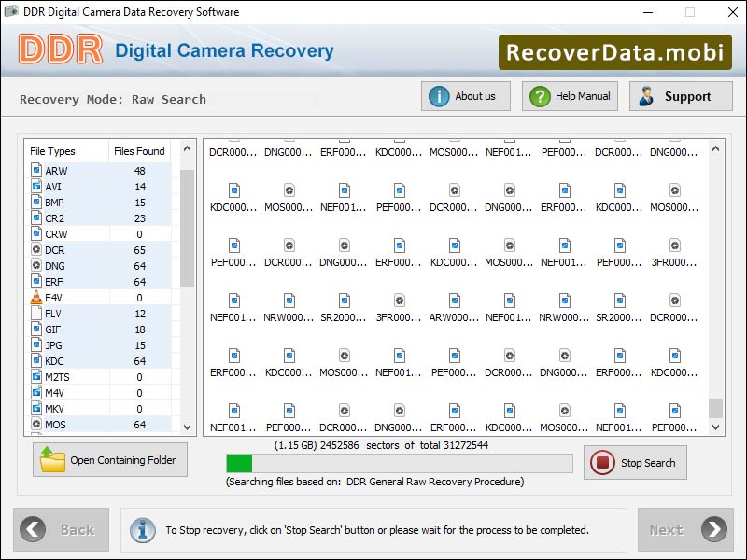Click the File Types column header

52,151
